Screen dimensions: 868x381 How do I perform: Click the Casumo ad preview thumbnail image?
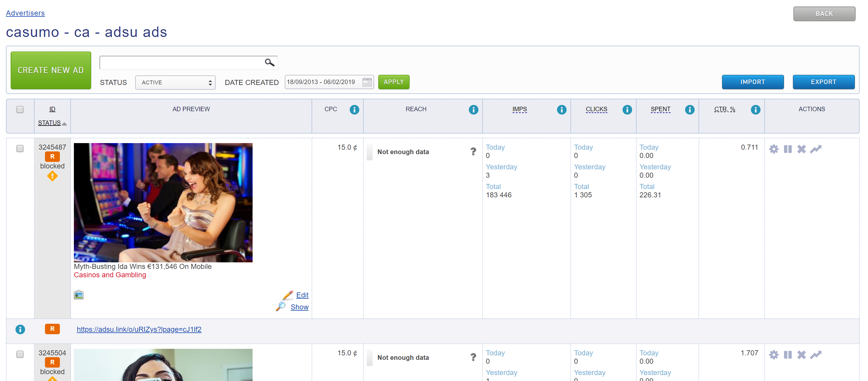click(163, 202)
